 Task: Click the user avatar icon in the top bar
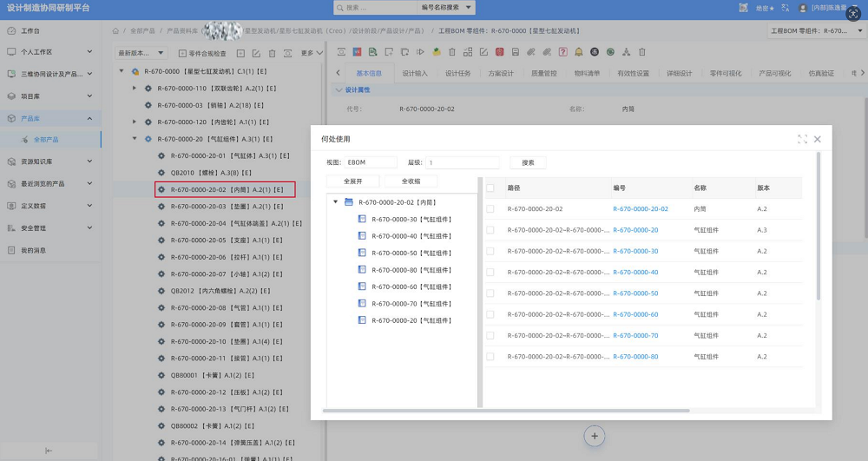803,8
